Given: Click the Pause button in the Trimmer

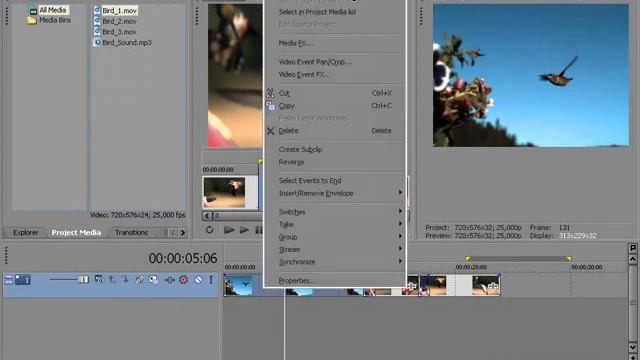Looking at the screenshot, I should (259, 230).
